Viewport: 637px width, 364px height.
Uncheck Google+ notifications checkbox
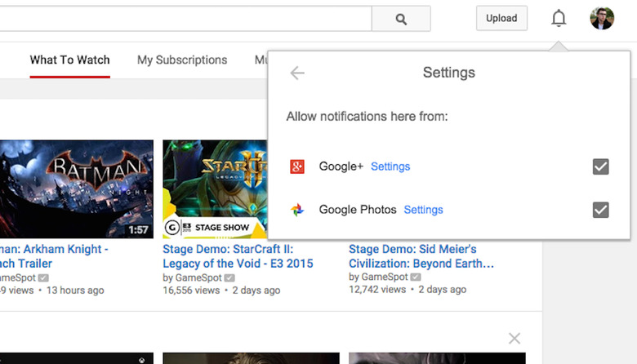pos(600,166)
